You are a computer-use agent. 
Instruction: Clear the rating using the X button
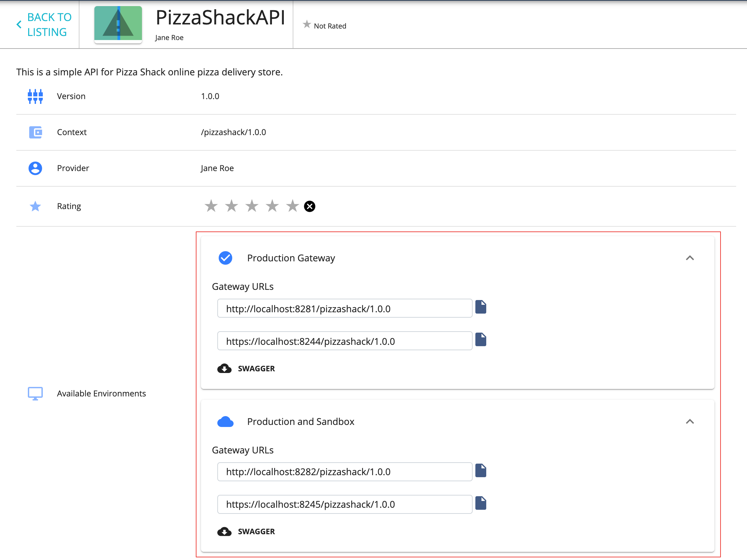309,206
